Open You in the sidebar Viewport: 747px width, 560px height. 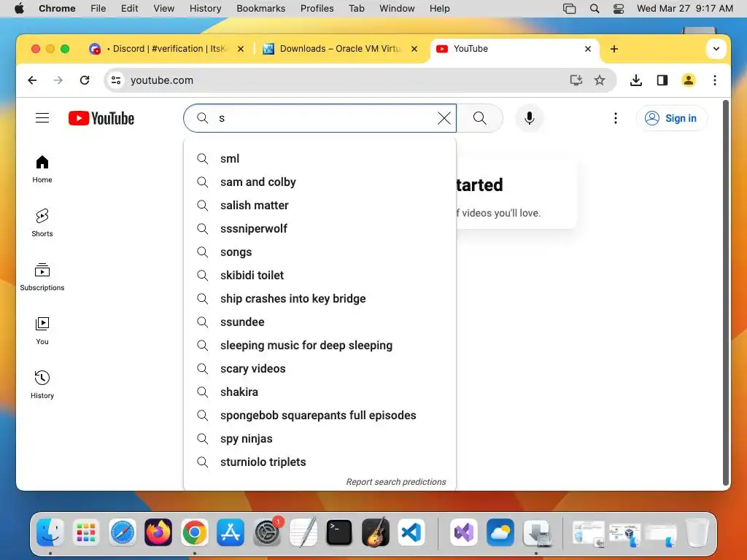click(x=42, y=331)
